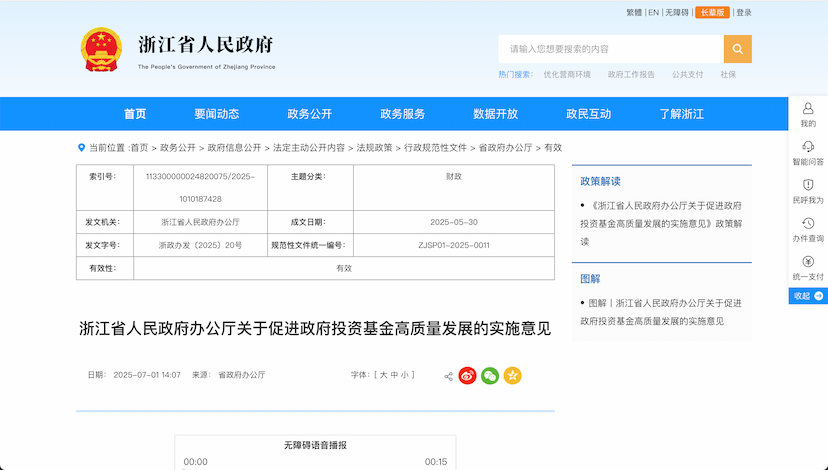Select 政务服务 navigation item

[x=402, y=114]
